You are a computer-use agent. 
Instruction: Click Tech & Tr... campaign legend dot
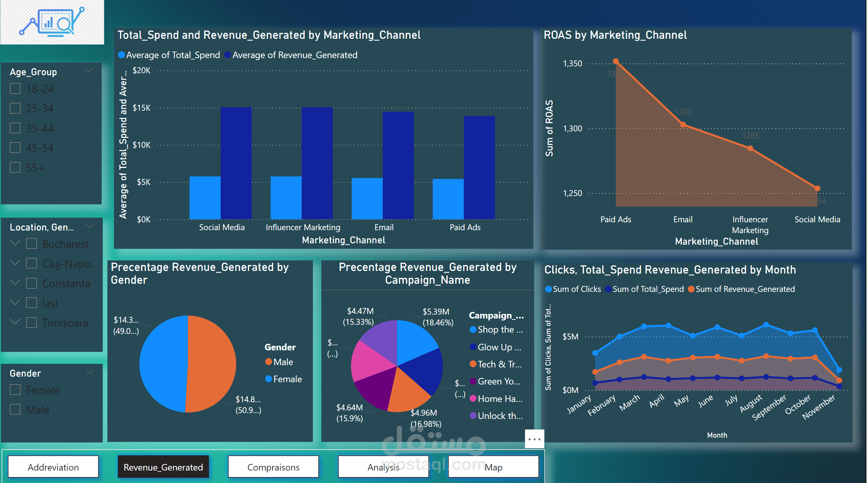pyautogui.click(x=473, y=364)
